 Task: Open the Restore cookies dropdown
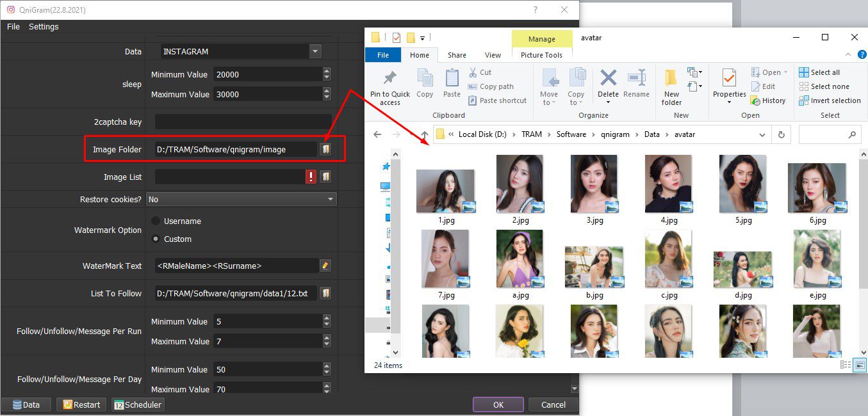pyautogui.click(x=331, y=199)
